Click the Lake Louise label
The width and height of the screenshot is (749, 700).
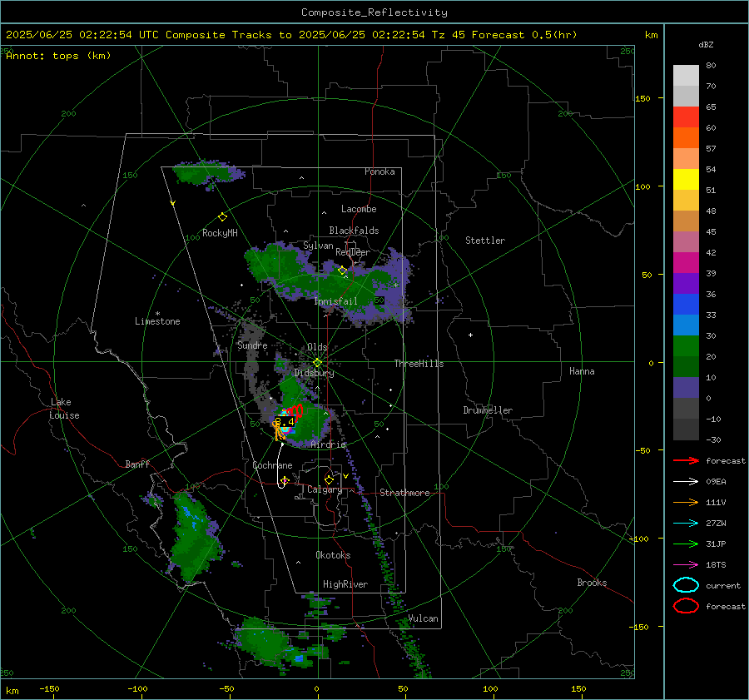click(64, 409)
